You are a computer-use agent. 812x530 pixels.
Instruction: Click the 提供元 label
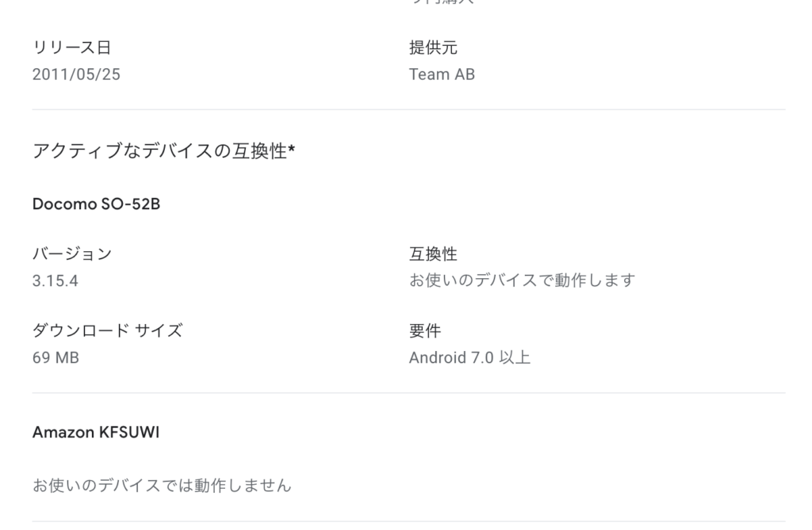coord(433,48)
